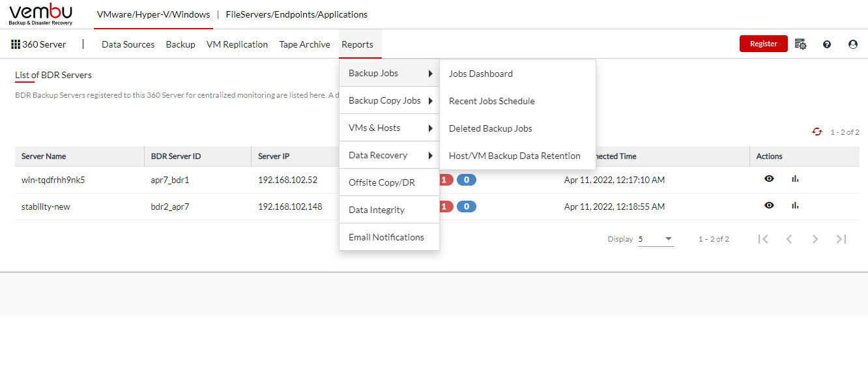View report chart for stability-new server
Viewport: 868px width, 370px height.
pyautogui.click(x=795, y=205)
